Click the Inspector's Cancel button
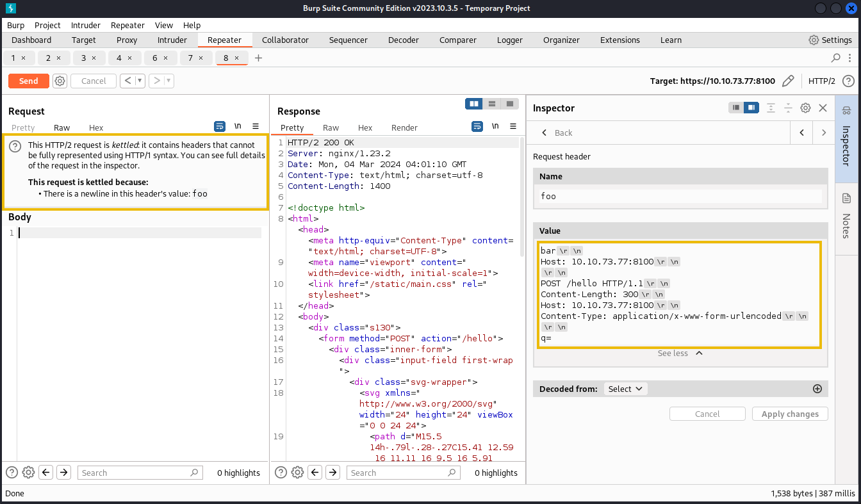Viewport: 861px width, 504px height. point(707,414)
